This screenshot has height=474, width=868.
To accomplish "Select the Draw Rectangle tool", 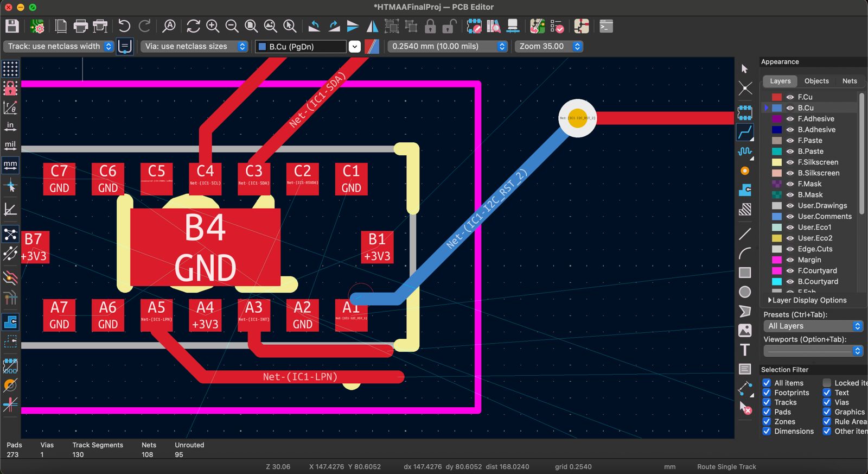I will 745,273.
